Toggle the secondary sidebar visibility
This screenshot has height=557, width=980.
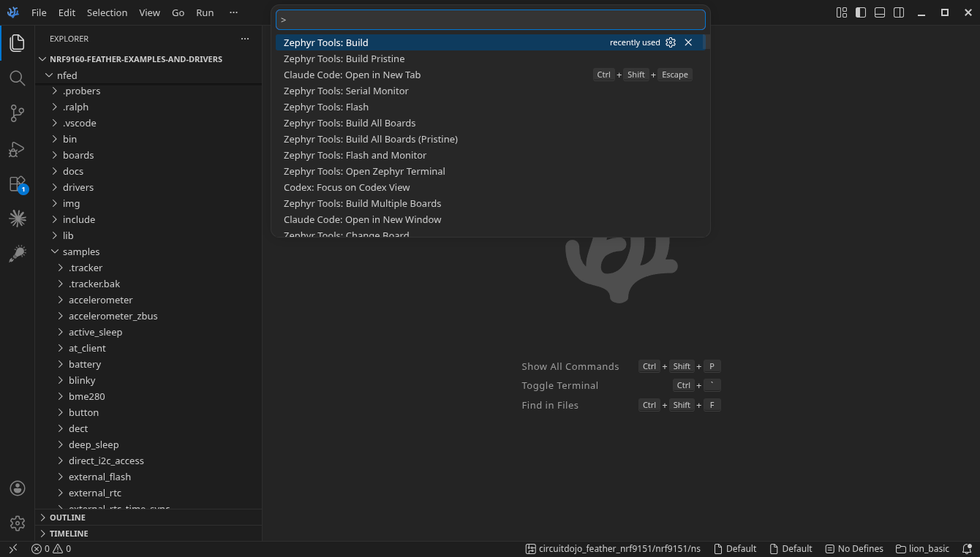pyautogui.click(x=898, y=12)
